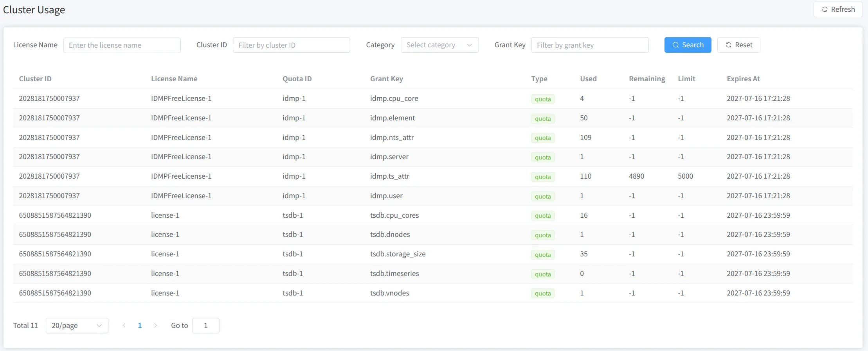Viewport: 868px width, 351px height.
Task: Select page 1 in pagination
Action: [140, 326]
